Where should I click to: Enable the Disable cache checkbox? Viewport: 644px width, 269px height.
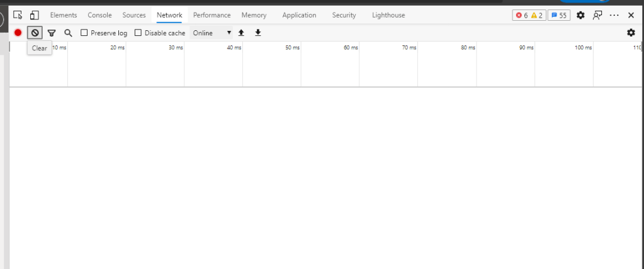pos(138,33)
